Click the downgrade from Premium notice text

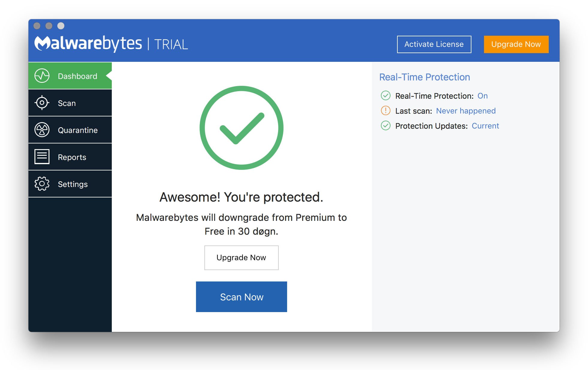(x=241, y=224)
